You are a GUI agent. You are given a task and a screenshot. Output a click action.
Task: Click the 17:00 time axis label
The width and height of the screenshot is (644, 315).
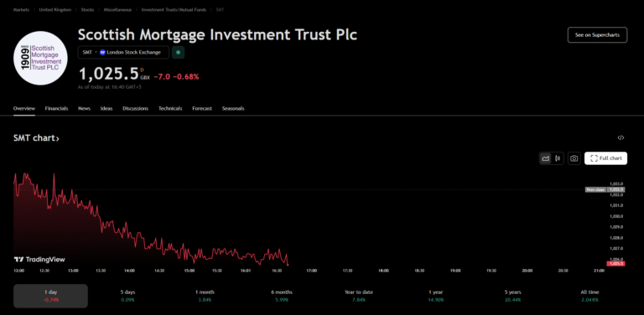[312, 271]
